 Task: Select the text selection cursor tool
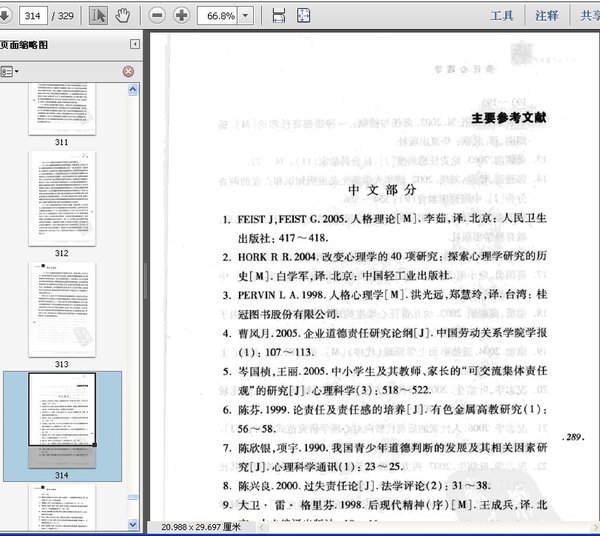pyautogui.click(x=99, y=15)
